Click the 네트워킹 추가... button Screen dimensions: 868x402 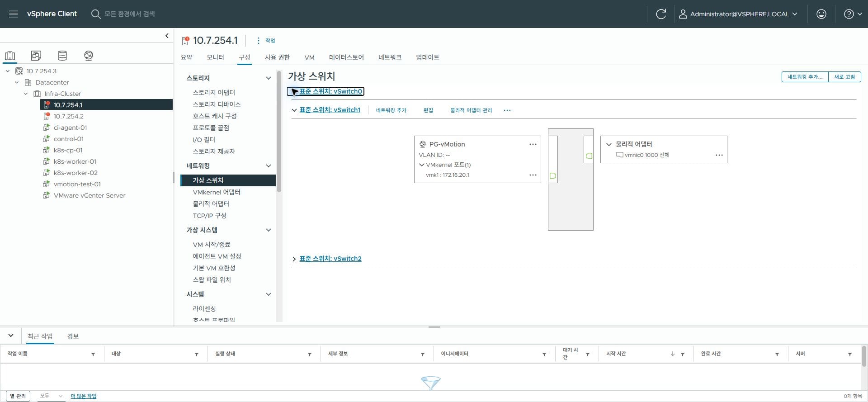click(805, 77)
